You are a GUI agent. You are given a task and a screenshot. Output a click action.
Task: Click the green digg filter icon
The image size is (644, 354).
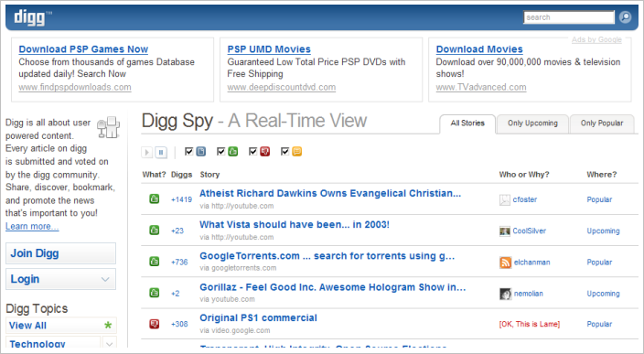point(233,152)
